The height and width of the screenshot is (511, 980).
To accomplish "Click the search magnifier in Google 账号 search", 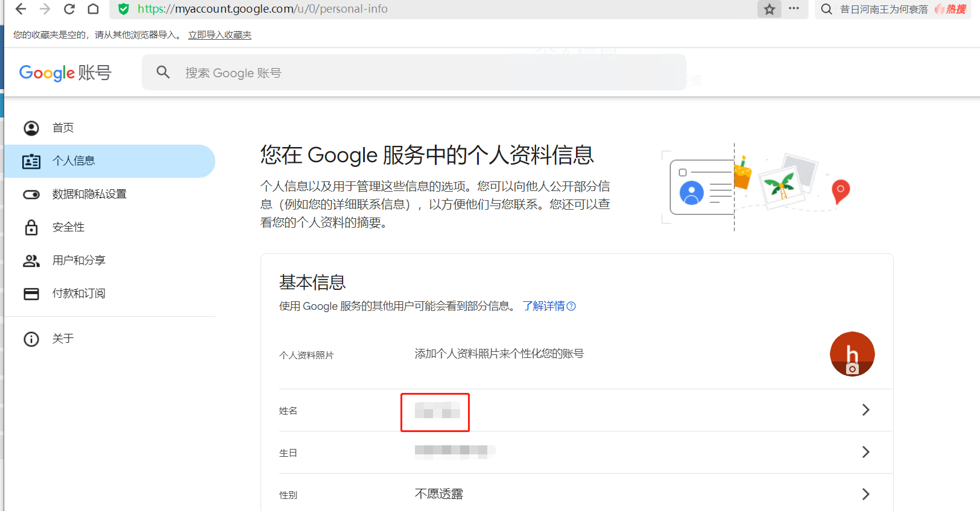I will click(163, 72).
